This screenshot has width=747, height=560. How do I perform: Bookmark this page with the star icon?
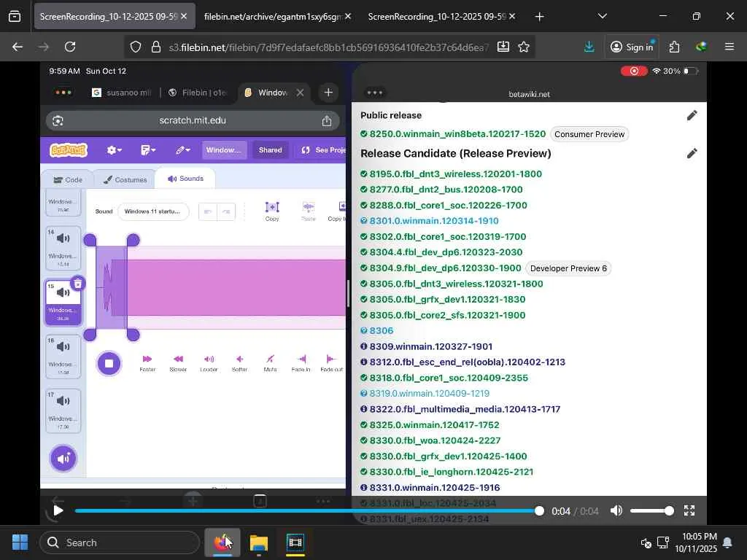click(524, 47)
